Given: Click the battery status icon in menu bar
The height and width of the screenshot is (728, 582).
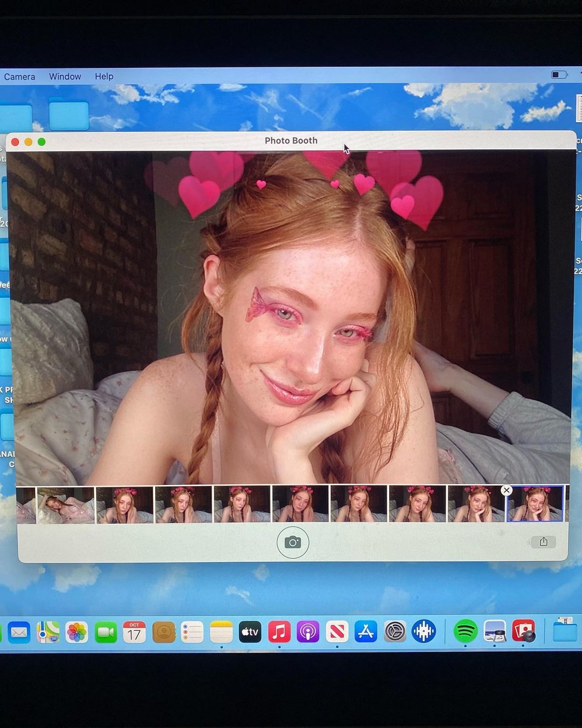Looking at the screenshot, I should pyautogui.click(x=559, y=75).
